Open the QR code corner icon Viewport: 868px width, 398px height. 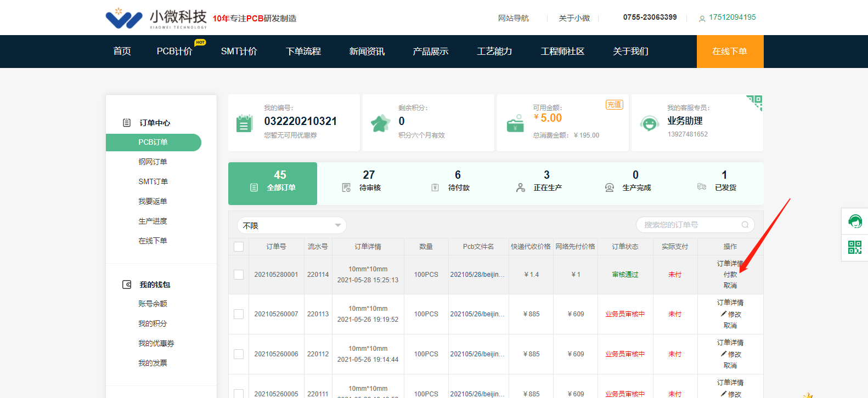pyautogui.click(x=755, y=102)
